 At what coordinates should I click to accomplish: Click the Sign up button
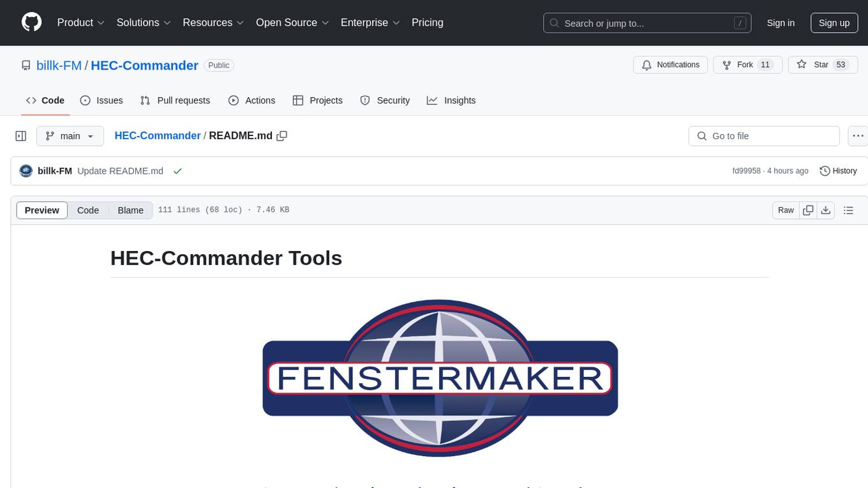pos(834,23)
